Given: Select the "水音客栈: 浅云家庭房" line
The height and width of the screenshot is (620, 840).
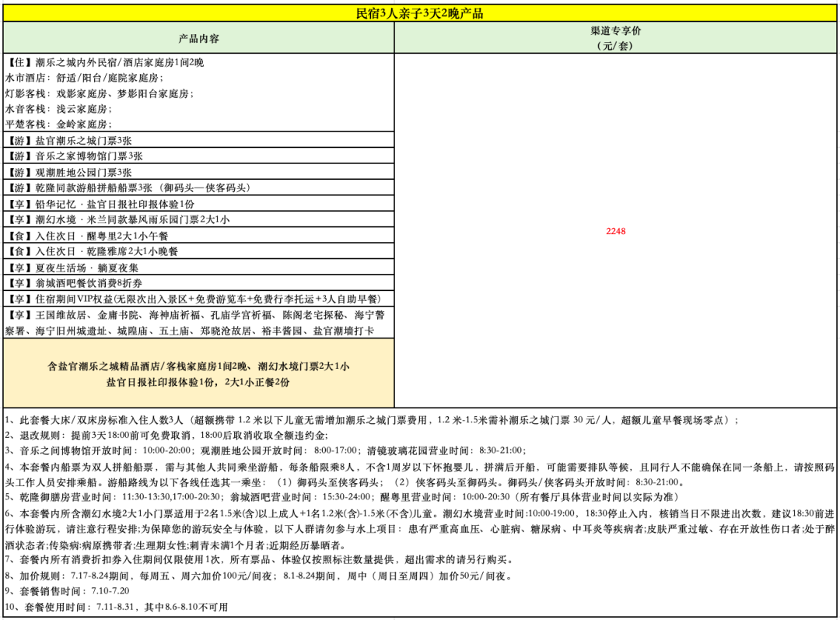Looking at the screenshot, I should (x=59, y=110).
